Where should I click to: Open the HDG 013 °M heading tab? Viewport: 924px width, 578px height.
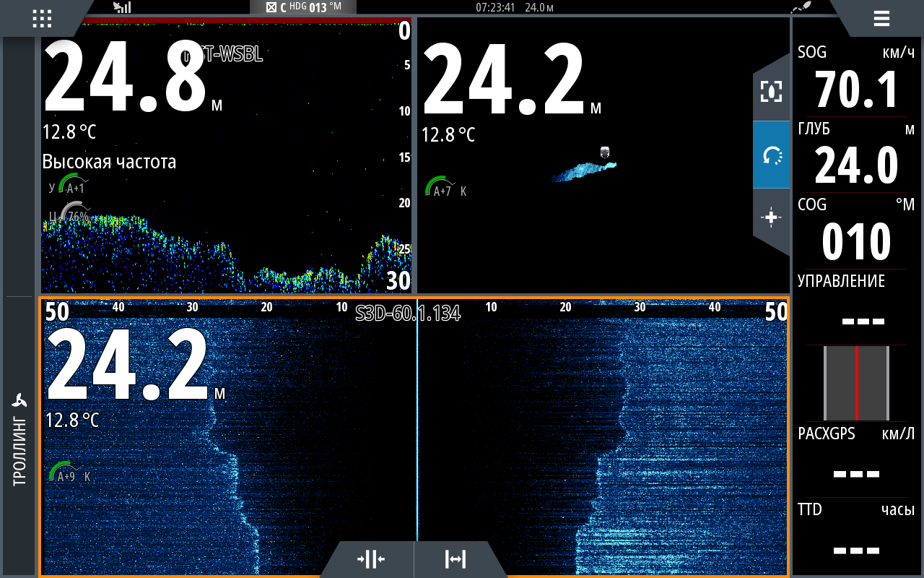pyautogui.click(x=303, y=7)
